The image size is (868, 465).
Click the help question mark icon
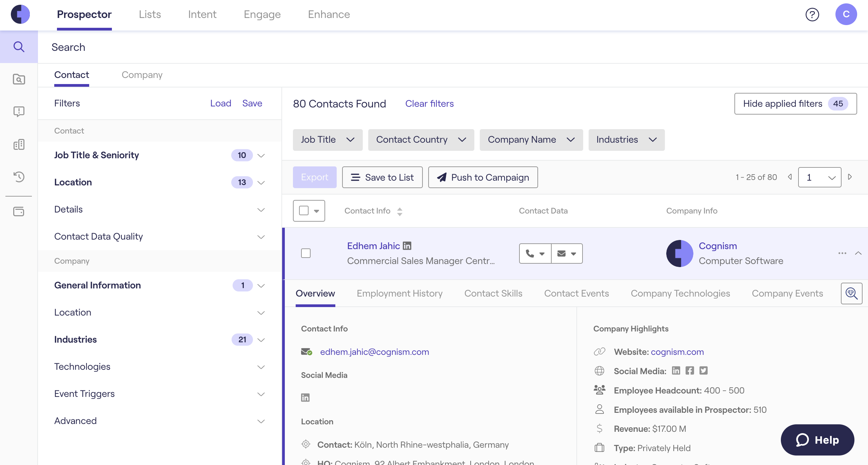(811, 14)
